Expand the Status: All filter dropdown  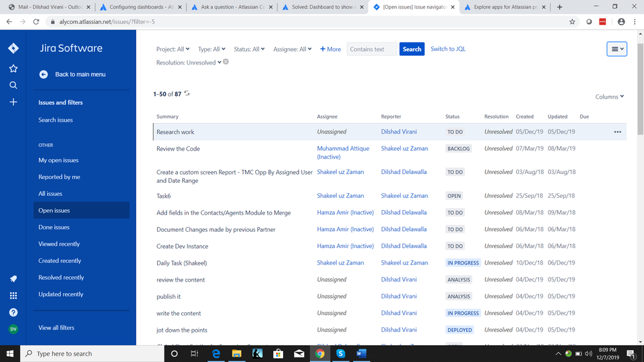click(x=249, y=49)
